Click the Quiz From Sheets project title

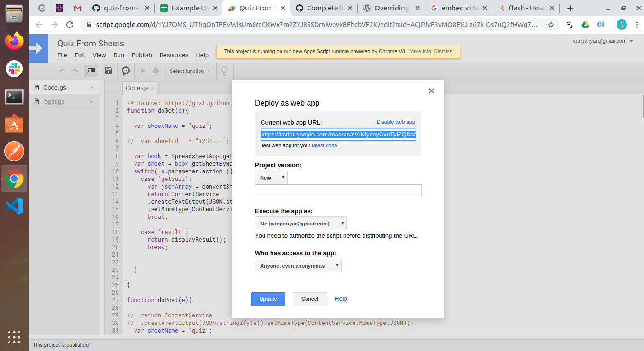[x=91, y=43]
